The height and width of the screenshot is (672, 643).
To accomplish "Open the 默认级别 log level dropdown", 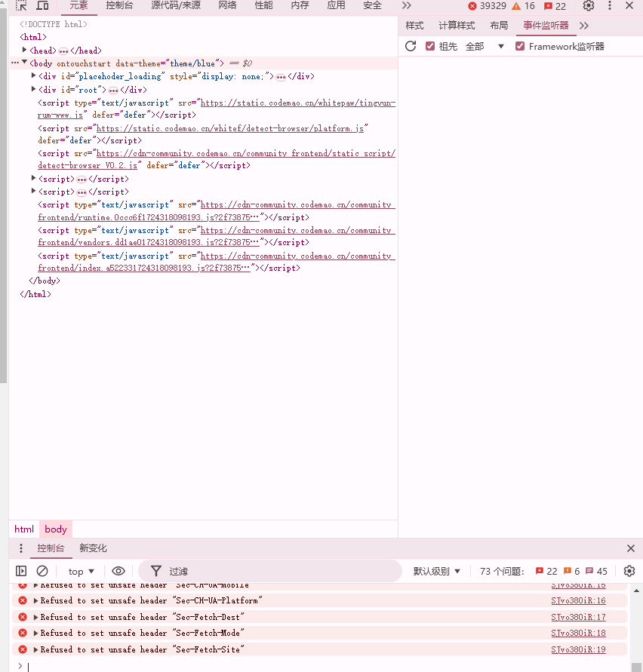I will 437,571.
